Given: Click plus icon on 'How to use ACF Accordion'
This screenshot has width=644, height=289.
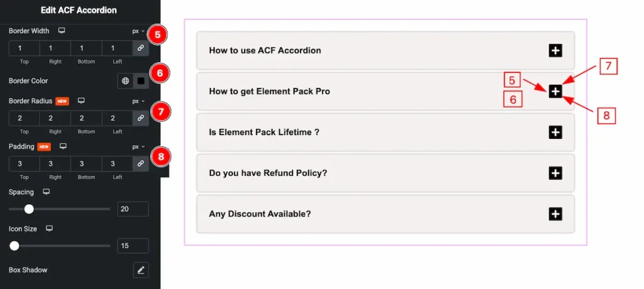Looking at the screenshot, I should click(x=555, y=50).
